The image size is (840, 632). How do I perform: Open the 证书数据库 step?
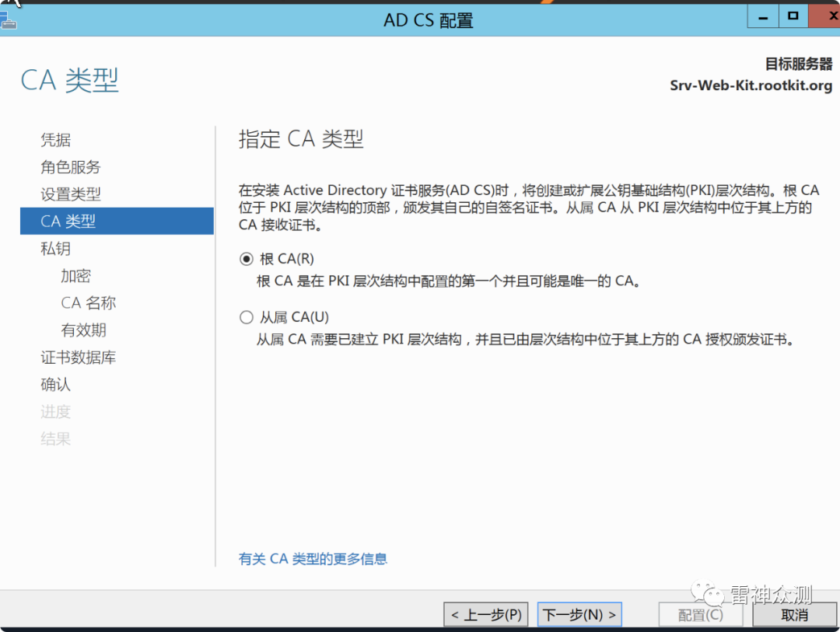[x=79, y=358]
